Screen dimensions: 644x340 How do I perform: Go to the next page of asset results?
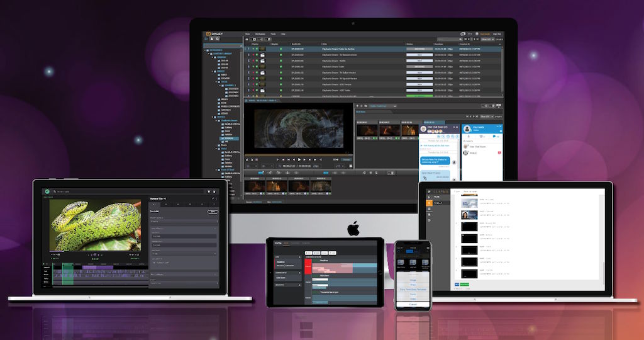coord(474,40)
